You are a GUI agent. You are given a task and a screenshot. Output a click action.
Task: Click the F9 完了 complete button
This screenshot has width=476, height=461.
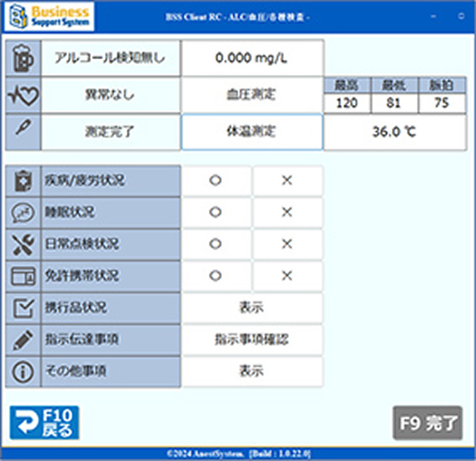coord(427,423)
